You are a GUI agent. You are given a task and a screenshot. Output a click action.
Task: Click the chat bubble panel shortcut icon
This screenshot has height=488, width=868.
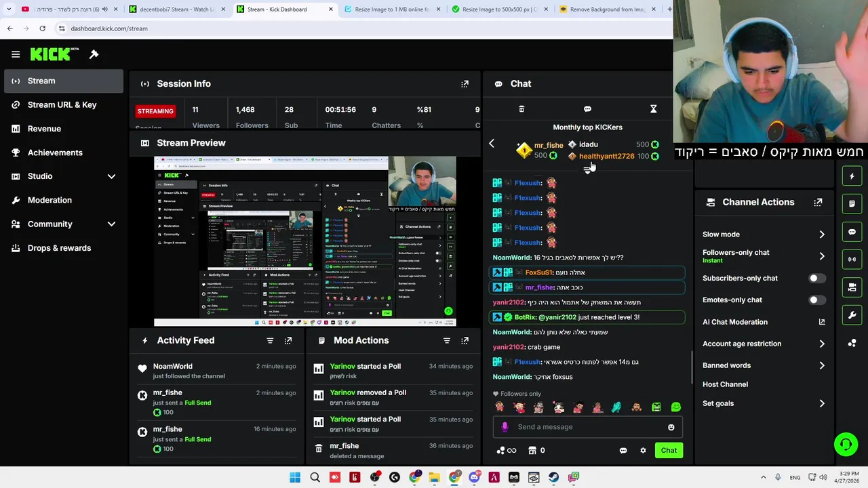point(852,232)
